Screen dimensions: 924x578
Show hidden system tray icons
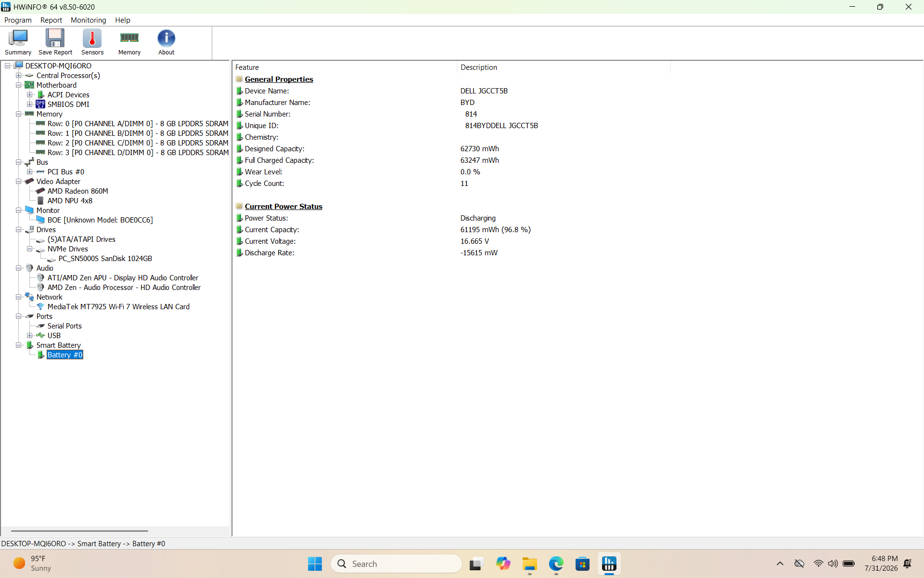click(x=780, y=564)
